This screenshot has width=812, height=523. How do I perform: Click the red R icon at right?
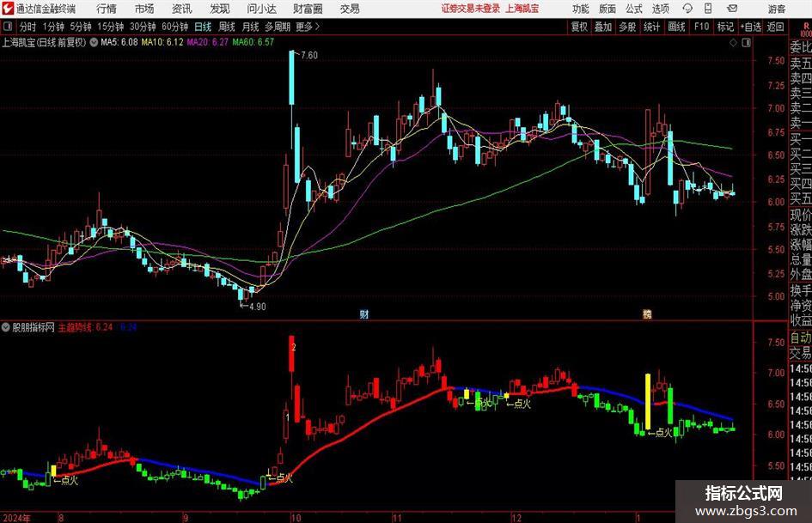tap(806, 27)
